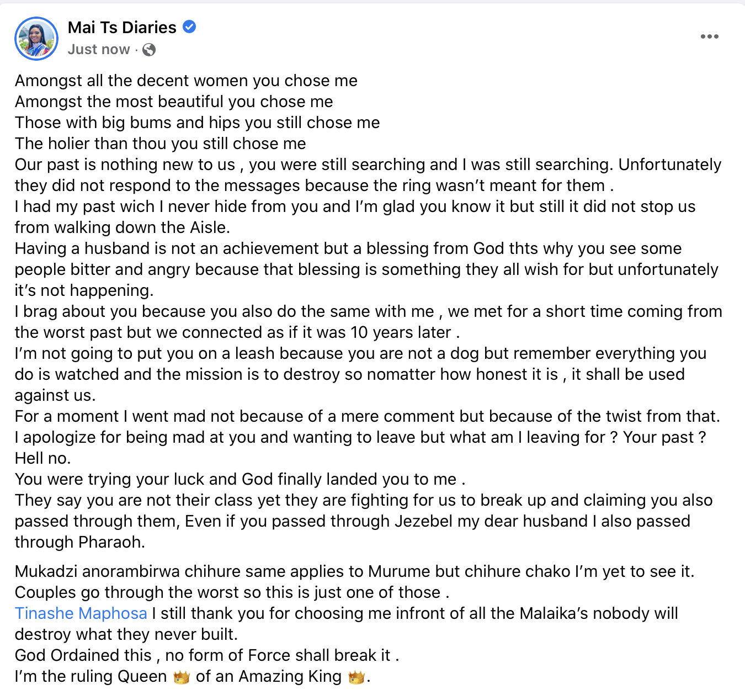Screen dimensions: 745x700
Task: Click the line Couples go through the worst
Action: point(232,592)
